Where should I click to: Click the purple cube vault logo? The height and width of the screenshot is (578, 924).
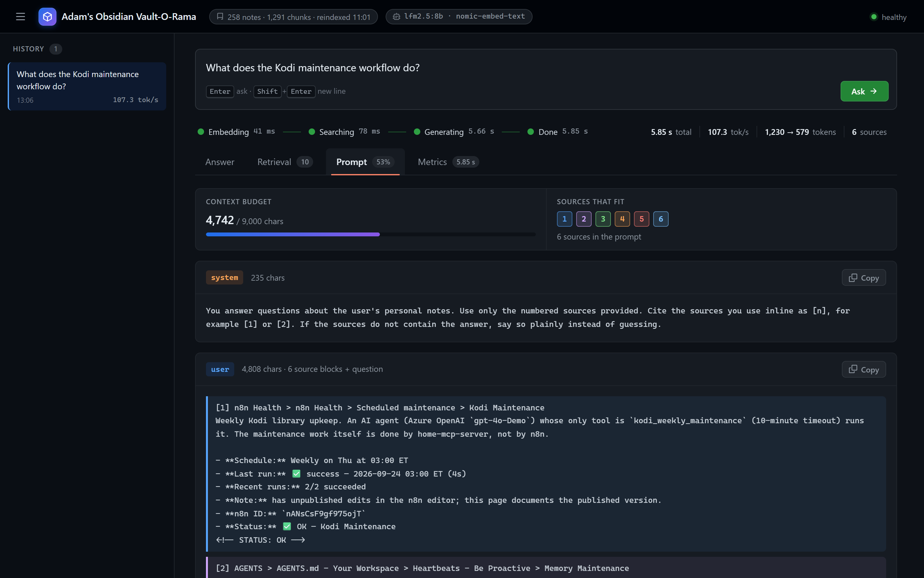point(47,16)
